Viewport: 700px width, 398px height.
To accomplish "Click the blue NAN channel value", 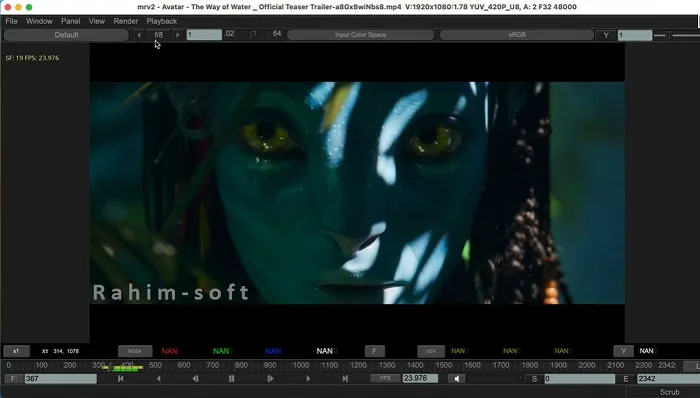I will tap(273, 351).
